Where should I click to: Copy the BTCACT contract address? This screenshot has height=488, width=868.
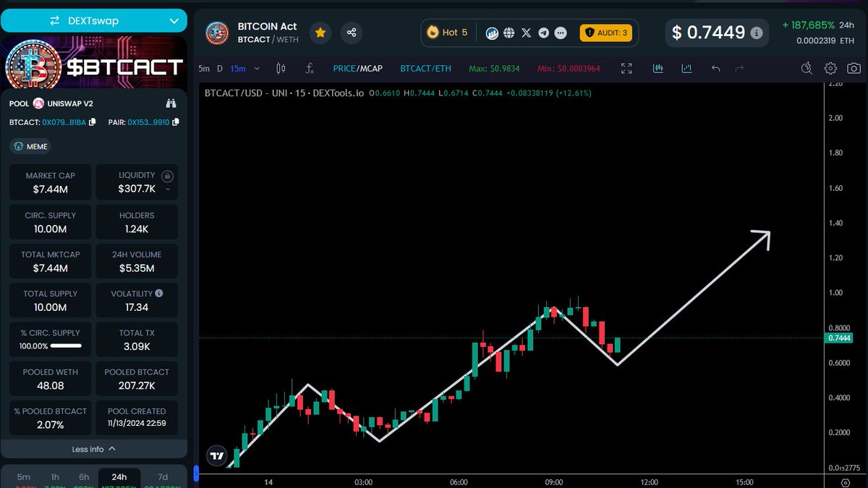(92, 122)
